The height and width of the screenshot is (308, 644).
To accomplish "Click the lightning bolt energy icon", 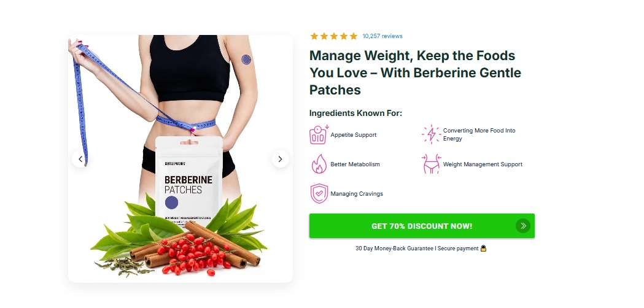I will pyautogui.click(x=431, y=135).
